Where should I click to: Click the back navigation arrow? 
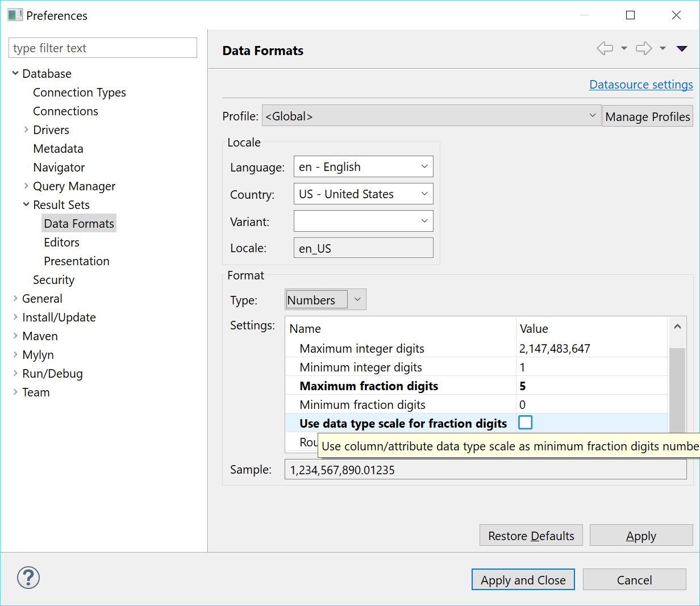(x=605, y=48)
